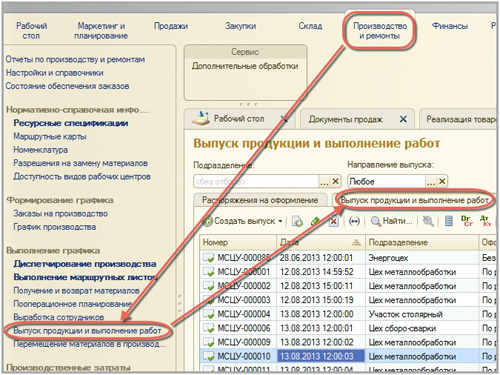
Task: Click the Энергоцех cell
Action: [x=422, y=258]
